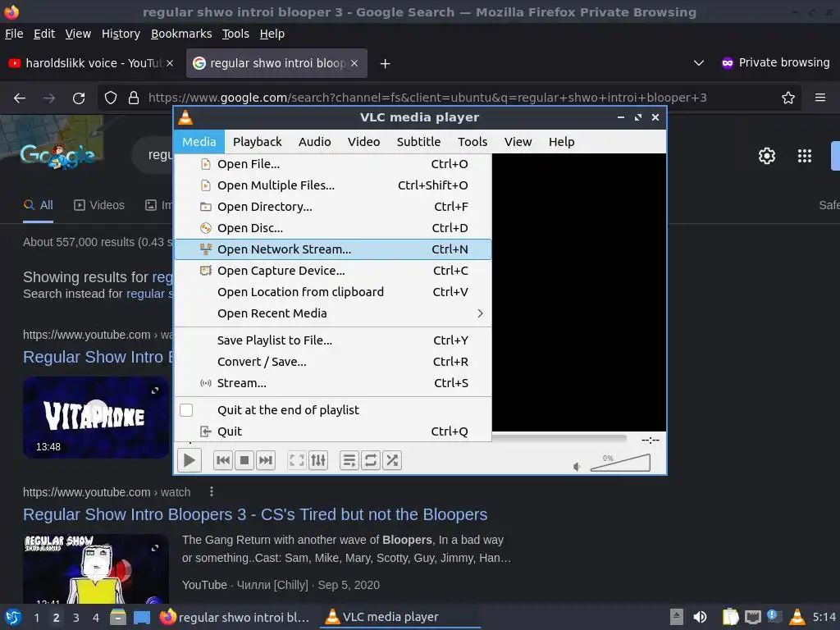Viewport: 840px width, 630px height.
Task: Click the site security padlock icon
Action: [134, 98]
